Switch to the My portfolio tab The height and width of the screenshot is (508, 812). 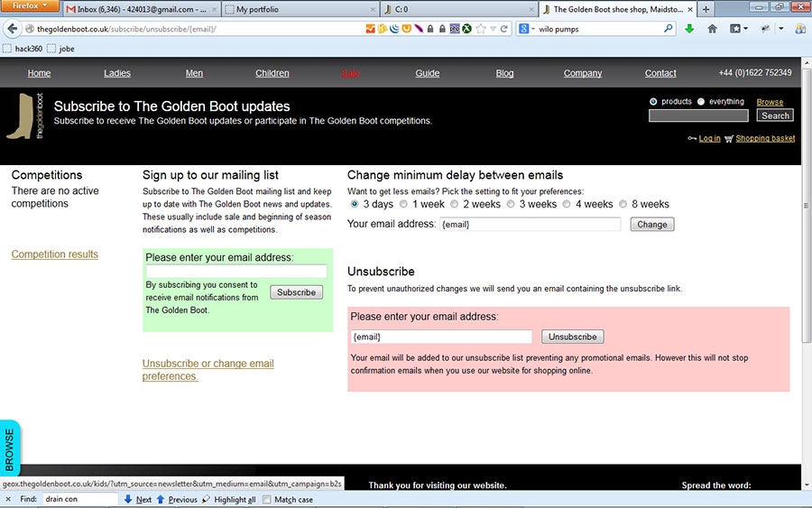pyautogui.click(x=300, y=9)
